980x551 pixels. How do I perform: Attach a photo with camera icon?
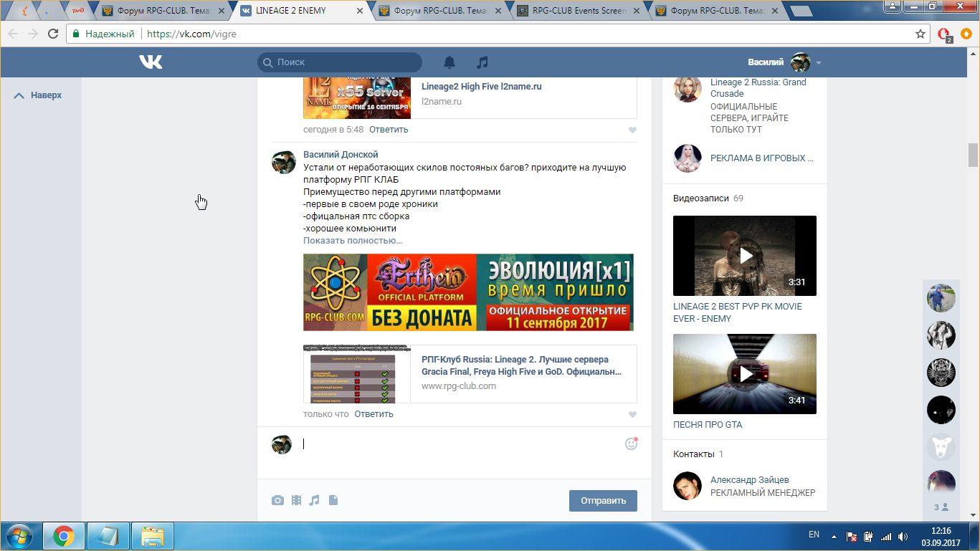[x=277, y=500]
